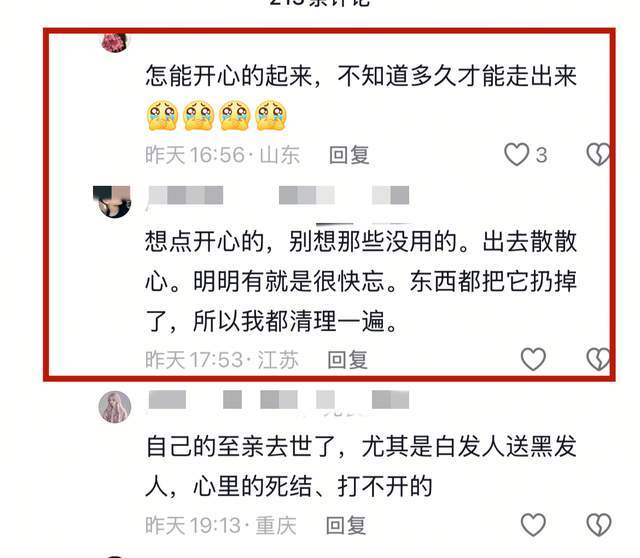Reply to the Shandong comment at 16:56
Viewport: 640px width, 558px height.
[x=349, y=155]
